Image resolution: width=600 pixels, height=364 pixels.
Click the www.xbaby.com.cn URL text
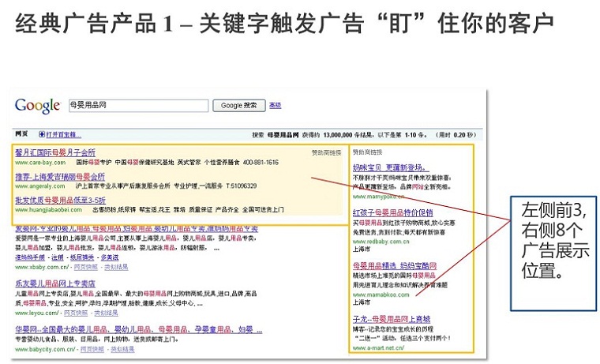pyautogui.click(x=42, y=267)
